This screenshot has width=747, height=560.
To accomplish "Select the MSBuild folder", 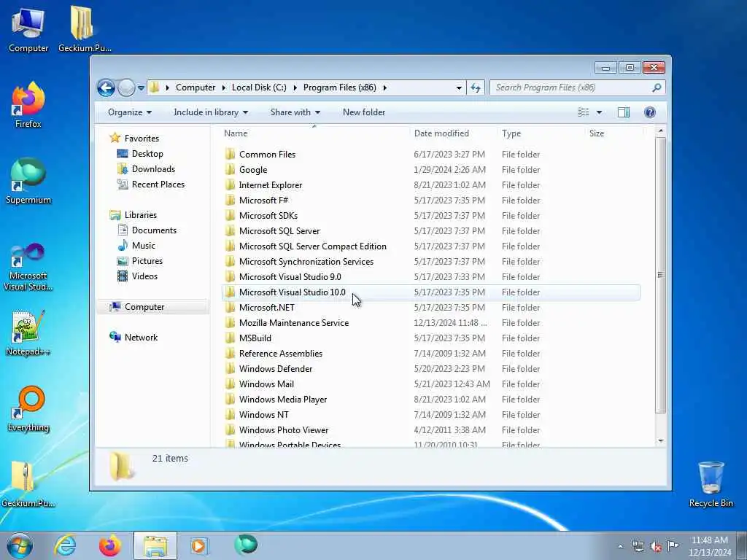I will (x=255, y=338).
